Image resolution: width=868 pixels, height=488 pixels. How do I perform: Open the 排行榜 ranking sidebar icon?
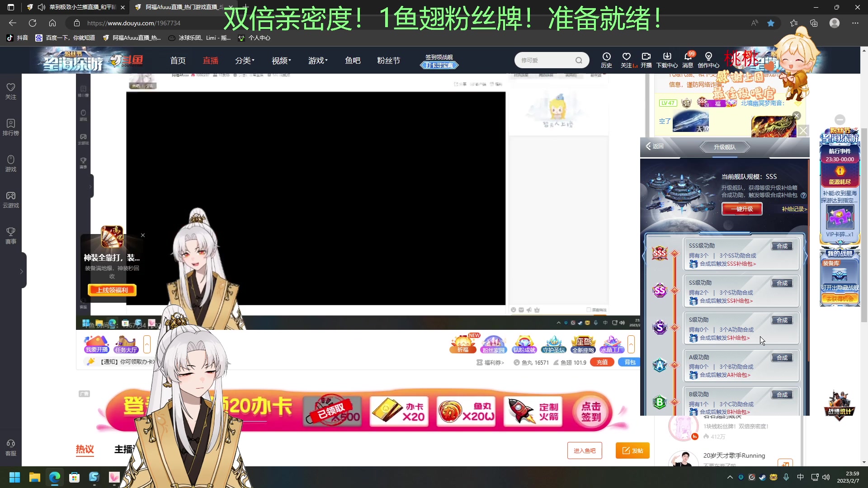point(11,127)
